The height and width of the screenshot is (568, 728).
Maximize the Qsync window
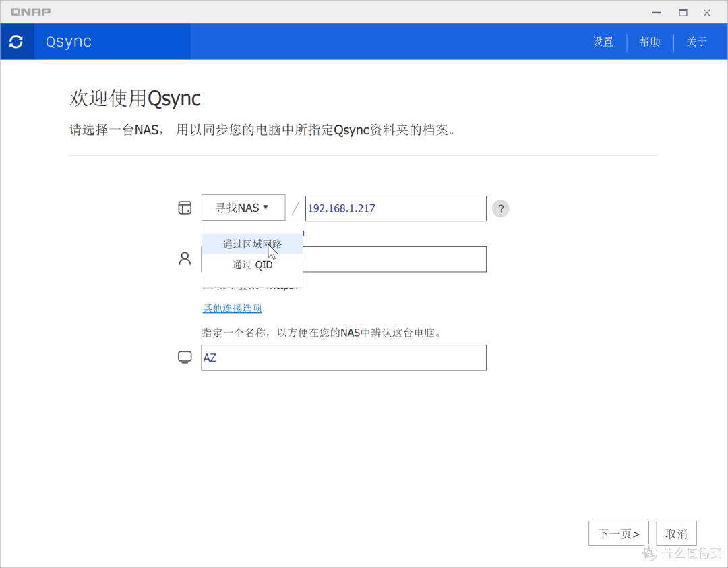(x=683, y=13)
